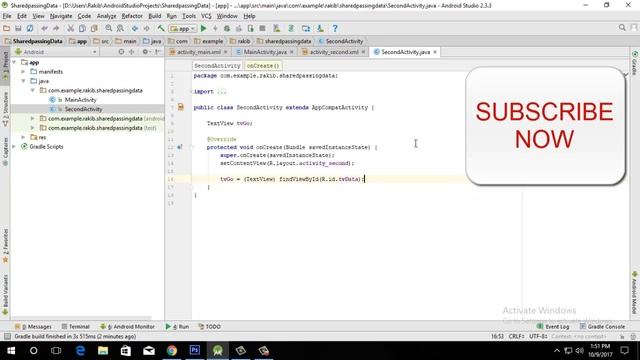The height and width of the screenshot is (360, 640).
Task: Click the onCreate() method breadcrumb
Action: pos(263,66)
